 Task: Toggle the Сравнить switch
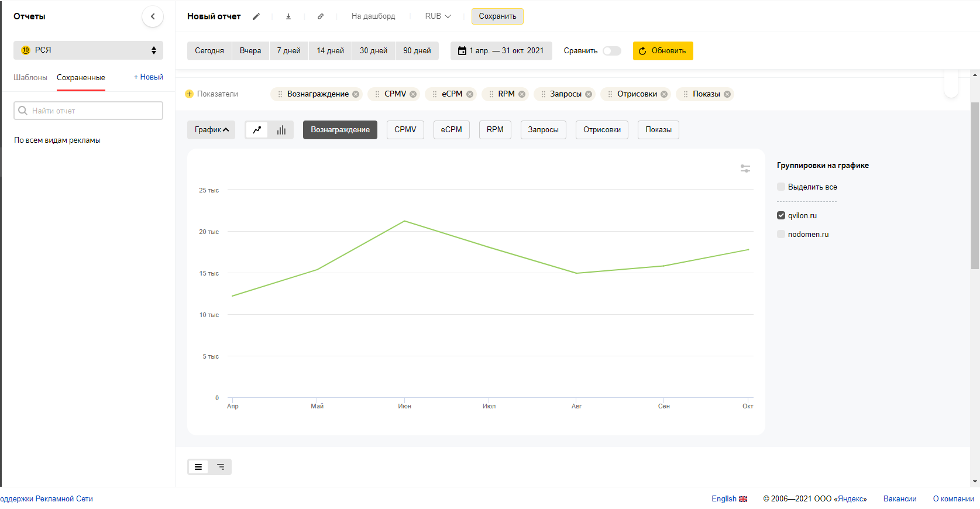coord(611,51)
